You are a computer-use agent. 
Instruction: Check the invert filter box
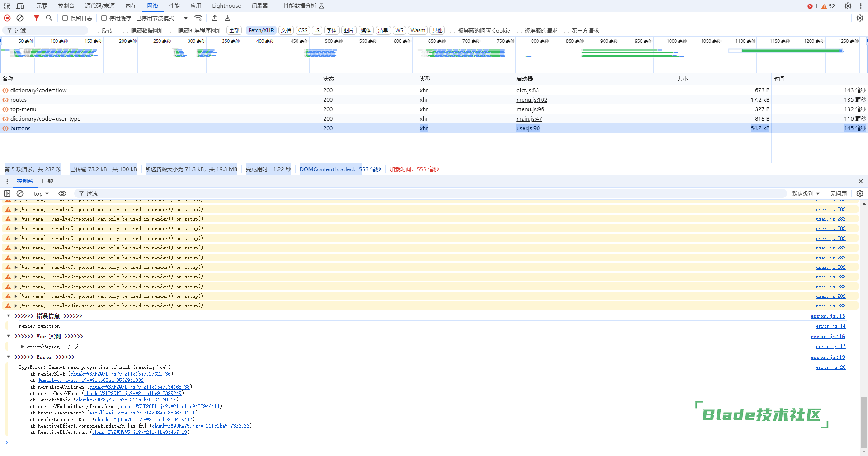point(96,30)
